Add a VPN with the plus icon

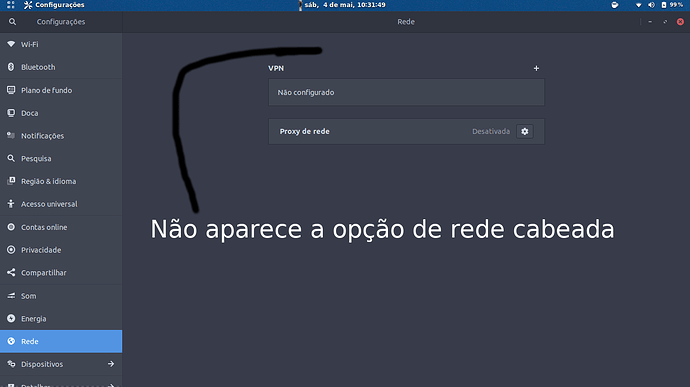[x=536, y=68]
